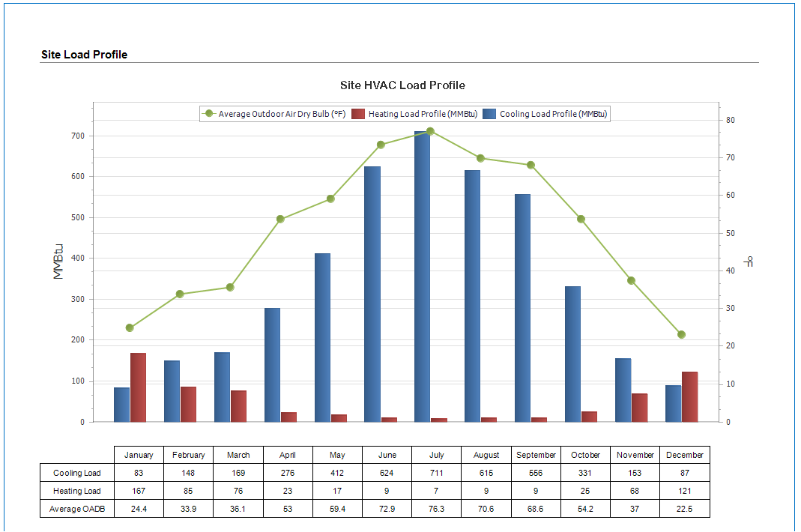Click the 'Site HVAC Load Profile' chart title
The width and height of the screenshot is (801, 532).
(x=402, y=85)
